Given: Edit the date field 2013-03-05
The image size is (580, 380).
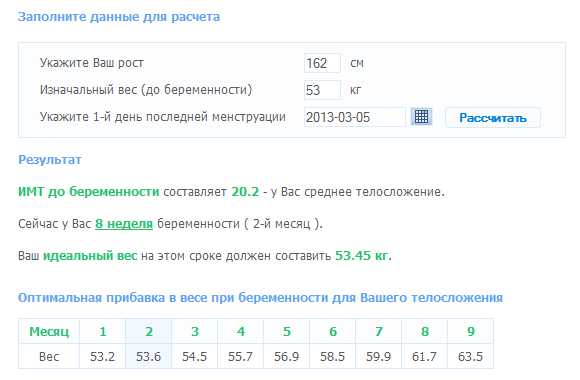Looking at the screenshot, I should click(355, 117).
